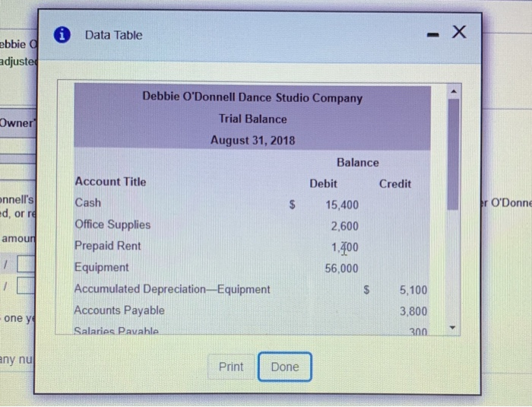Click the Balance column group header
The image size is (532, 407).
click(358, 162)
